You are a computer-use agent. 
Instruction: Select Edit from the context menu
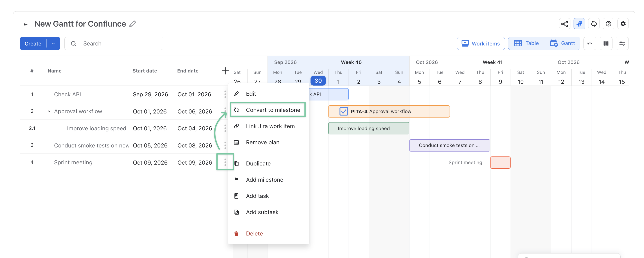tap(269, 94)
